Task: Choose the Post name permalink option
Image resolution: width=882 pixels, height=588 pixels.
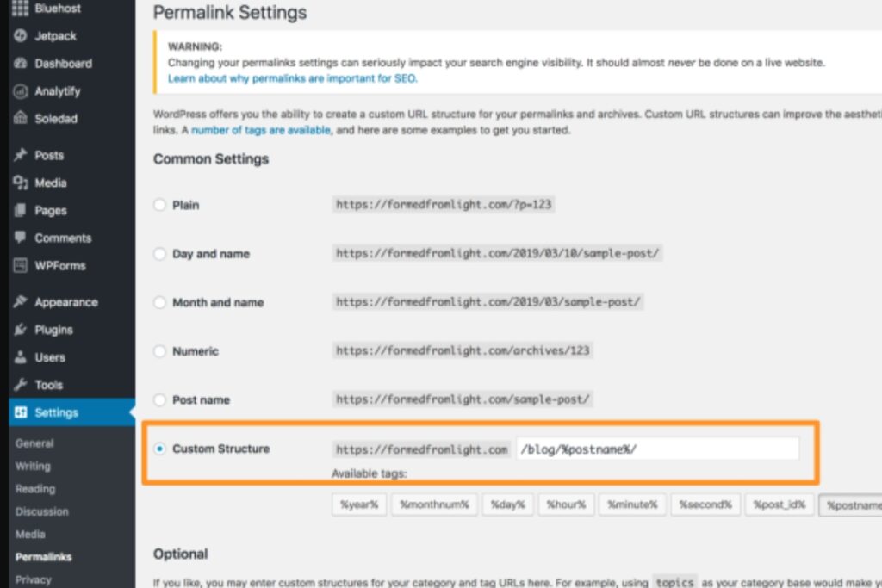Action: pyautogui.click(x=159, y=399)
